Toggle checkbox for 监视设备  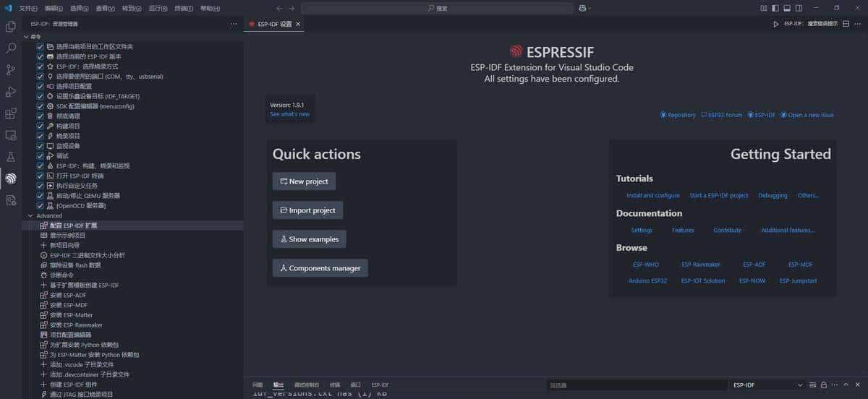tap(41, 146)
